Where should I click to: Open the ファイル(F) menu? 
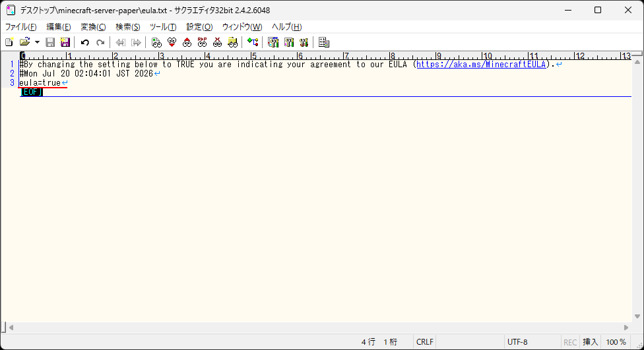pos(20,27)
